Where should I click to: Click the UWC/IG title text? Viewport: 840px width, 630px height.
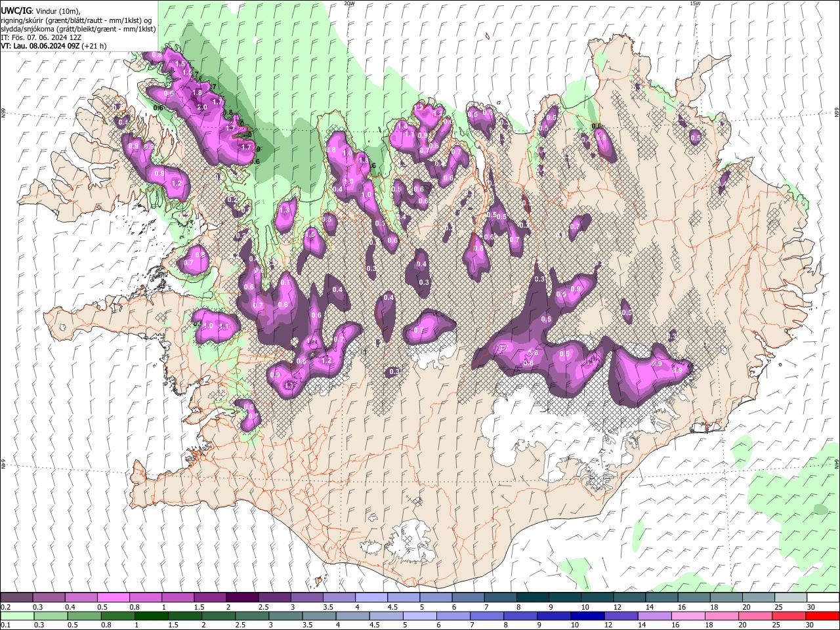(x=15, y=11)
